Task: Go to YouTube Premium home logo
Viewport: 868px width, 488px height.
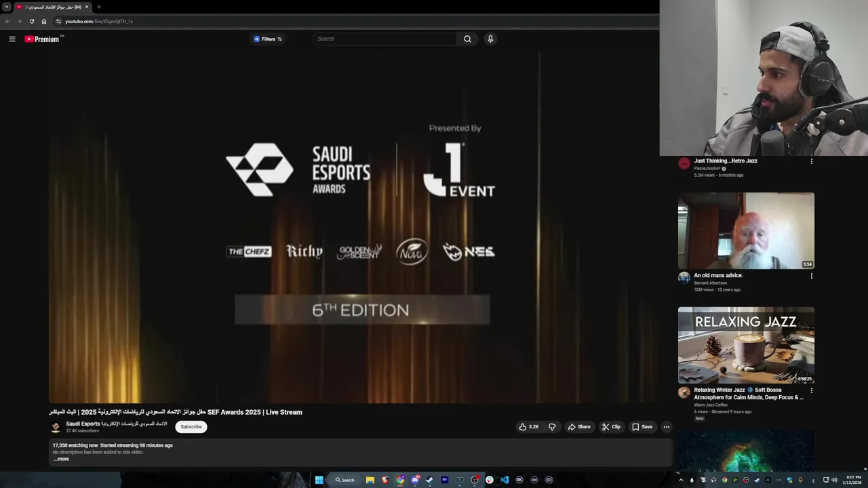Action: [x=42, y=39]
